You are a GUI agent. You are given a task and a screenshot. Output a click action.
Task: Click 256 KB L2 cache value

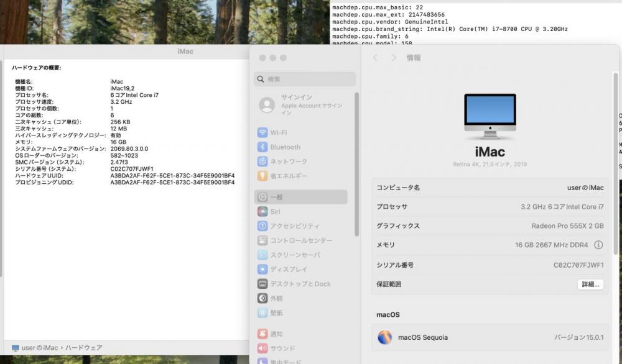click(120, 122)
